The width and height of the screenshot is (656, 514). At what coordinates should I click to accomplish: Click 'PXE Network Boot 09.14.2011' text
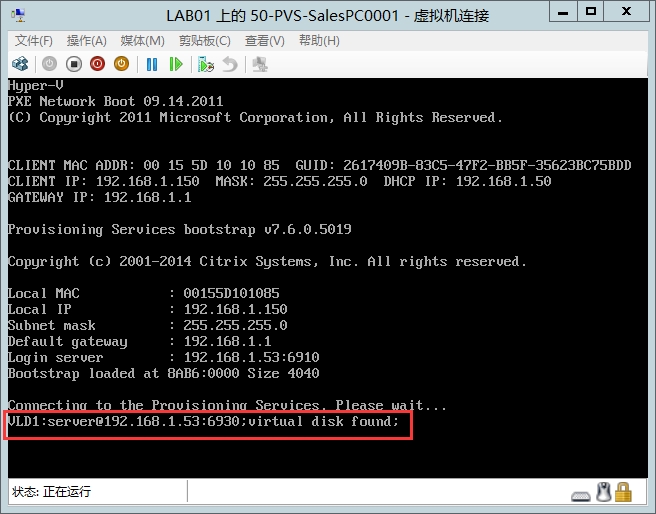tap(115, 101)
